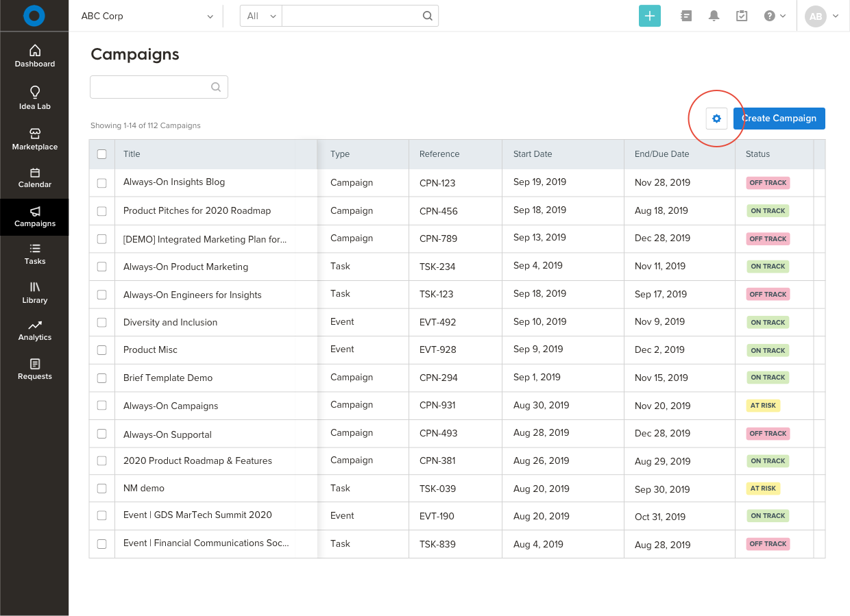Screen dimensions: 850x616
Task: Click the search magnifier in campaigns filter
Action: point(216,87)
